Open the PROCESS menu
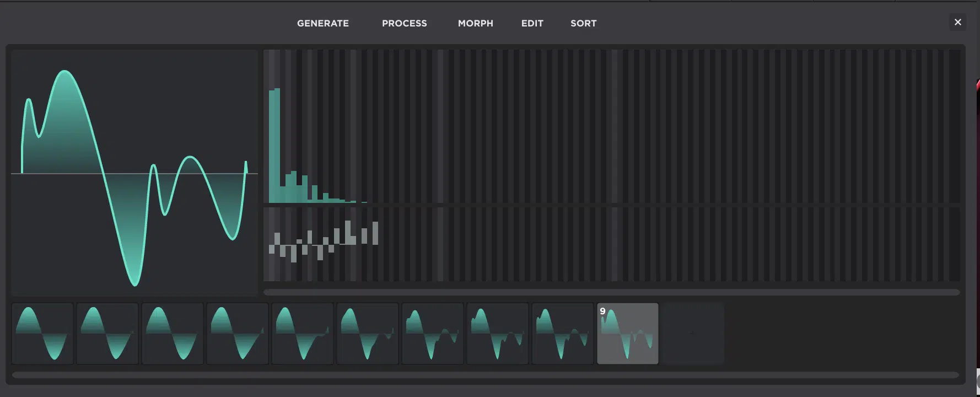Image resolution: width=980 pixels, height=397 pixels. (x=404, y=23)
